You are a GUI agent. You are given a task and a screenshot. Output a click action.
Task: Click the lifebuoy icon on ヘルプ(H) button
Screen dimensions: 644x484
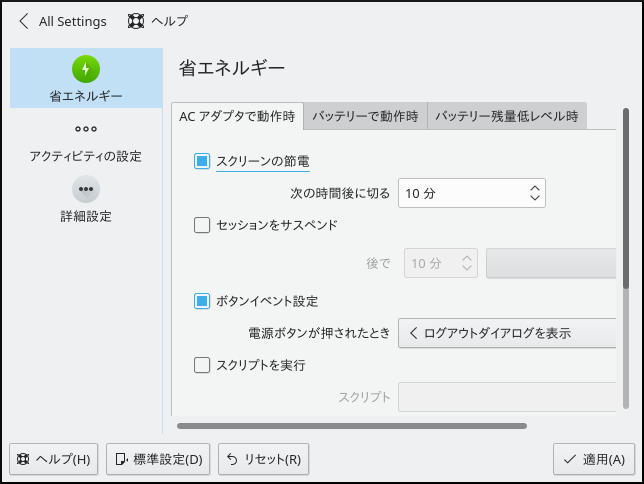tap(23, 459)
